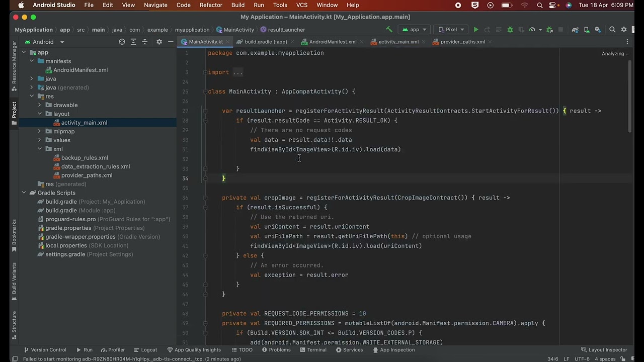
Task: Switch to the activity_main.xml editor tab
Action: click(398, 42)
